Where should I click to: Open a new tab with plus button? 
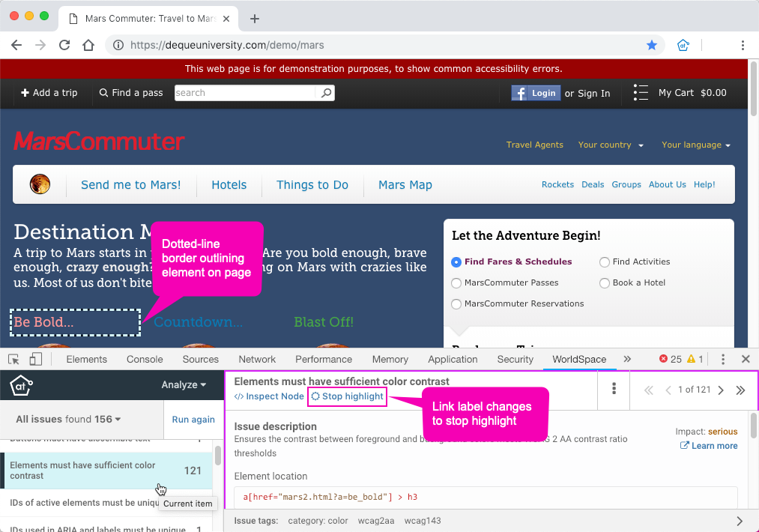(x=255, y=19)
